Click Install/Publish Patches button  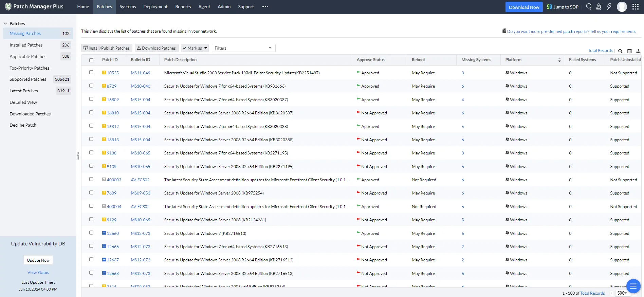107,48
